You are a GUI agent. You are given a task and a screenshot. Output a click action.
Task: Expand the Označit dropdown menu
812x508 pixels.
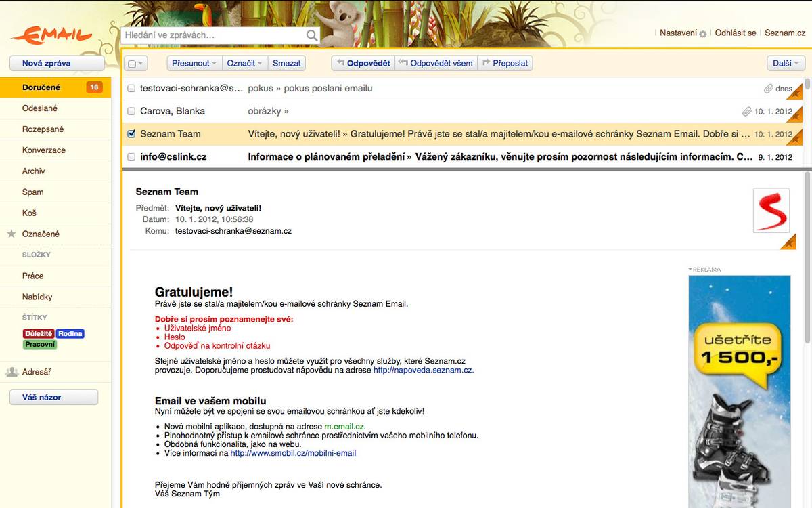[245, 63]
